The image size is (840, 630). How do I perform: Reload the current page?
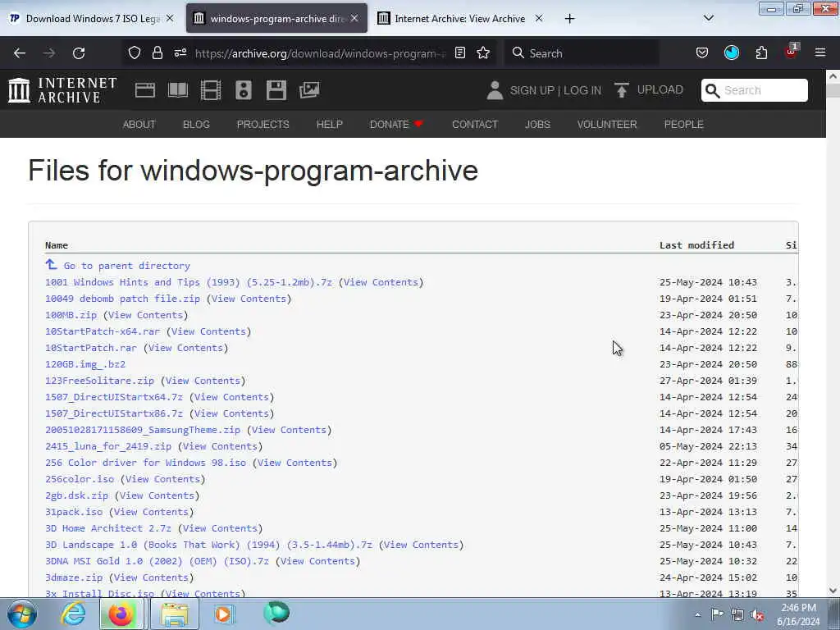click(79, 53)
